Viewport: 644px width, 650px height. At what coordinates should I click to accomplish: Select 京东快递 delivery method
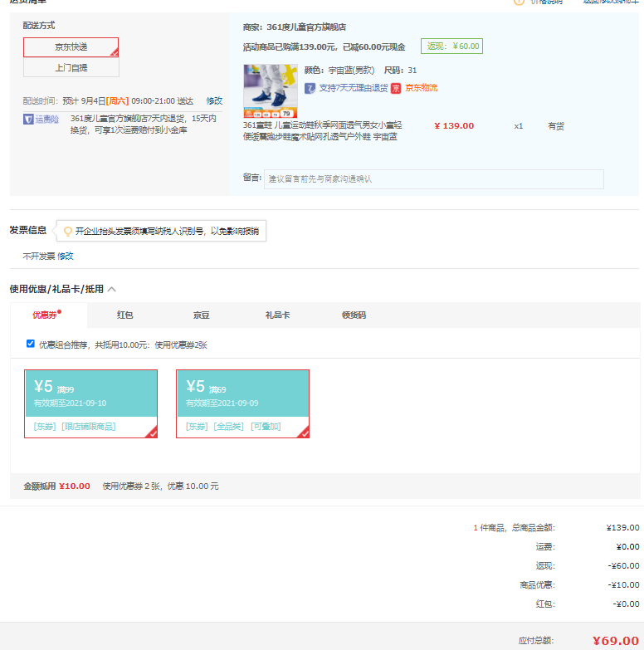click(71, 47)
